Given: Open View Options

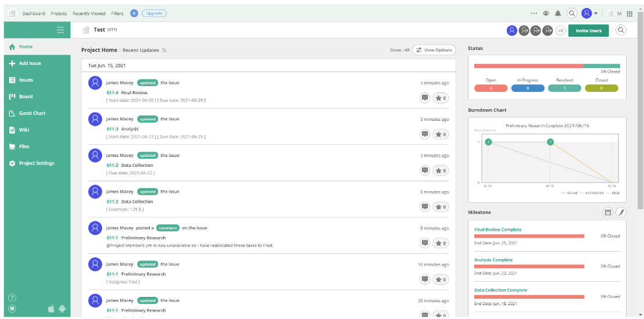Looking at the screenshot, I should (434, 50).
